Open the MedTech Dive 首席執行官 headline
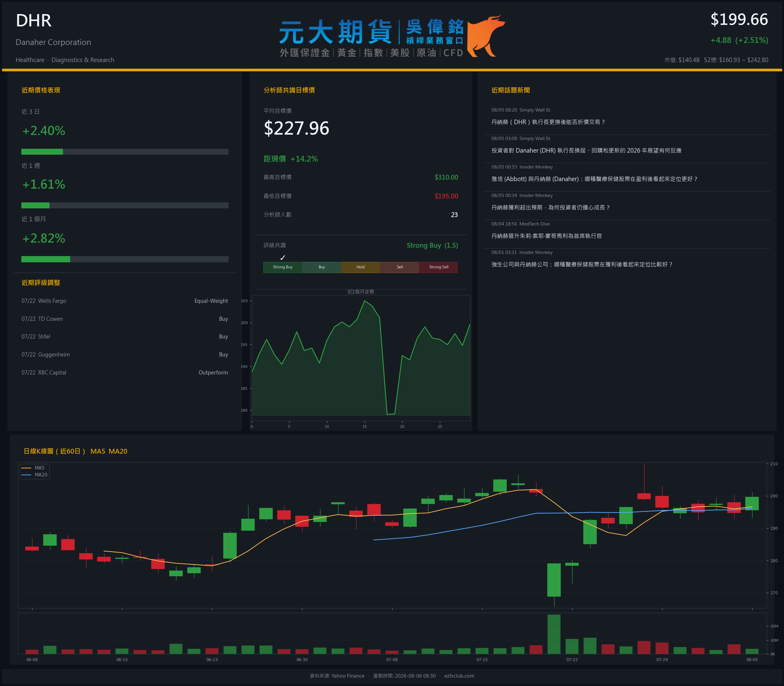The width and height of the screenshot is (784, 686). (547, 236)
